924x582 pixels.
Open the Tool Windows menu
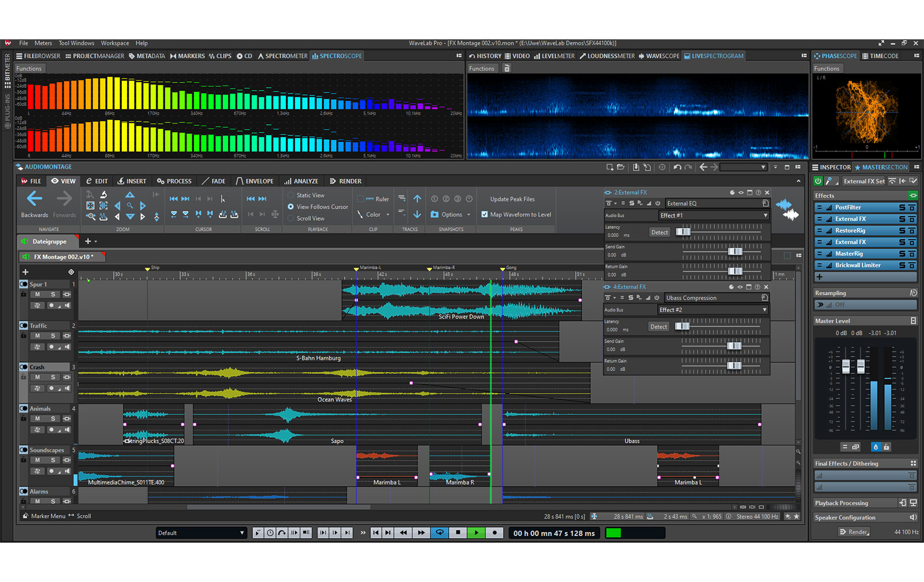pos(76,43)
